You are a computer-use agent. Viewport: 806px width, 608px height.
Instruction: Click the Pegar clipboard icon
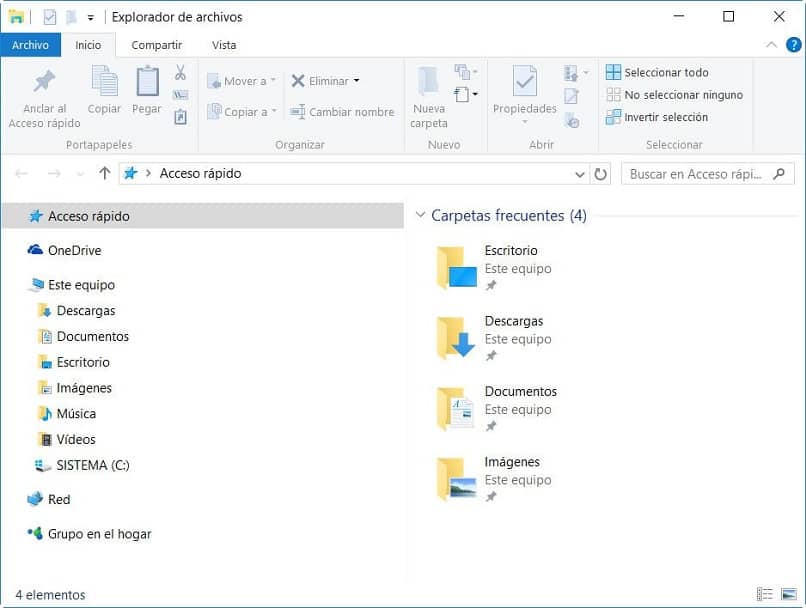[x=147, y=81]
